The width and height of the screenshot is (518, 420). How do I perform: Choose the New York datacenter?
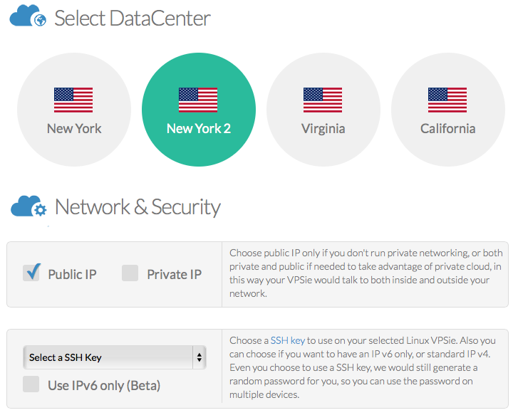[74, 110]
